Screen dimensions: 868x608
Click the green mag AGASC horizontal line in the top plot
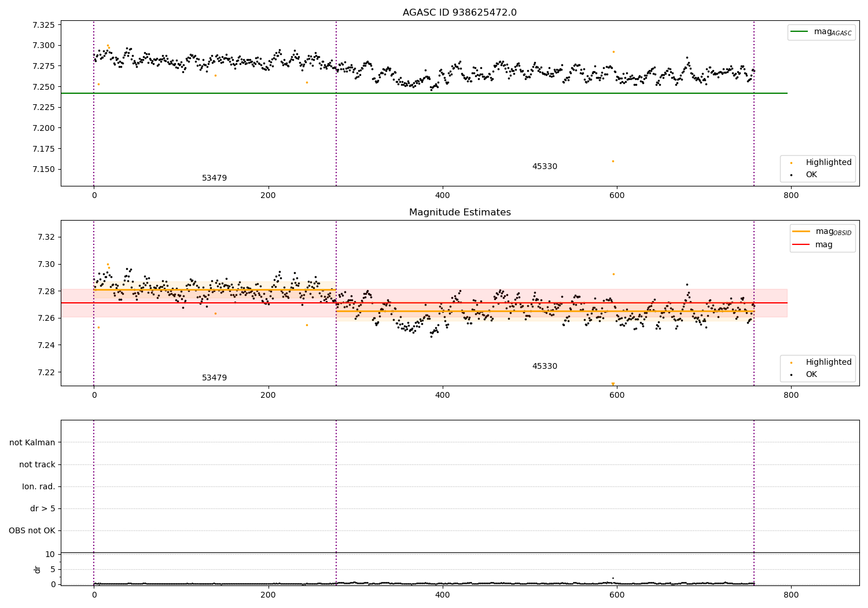tap(424, 93)
